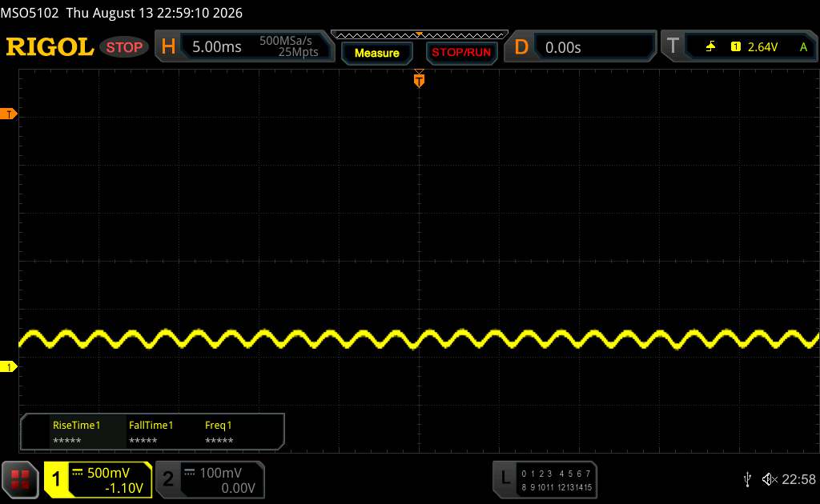Enable channel 2 at 100mV
This screenshot has height=504, width=820.
[211, 479]
